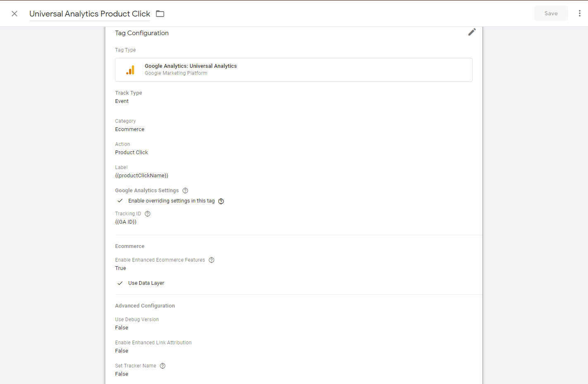Open the three-dot more actions menu
Image resolution: width=588 pixels, height=384 pixels.
pyautogui.click(x=579, y=14)
